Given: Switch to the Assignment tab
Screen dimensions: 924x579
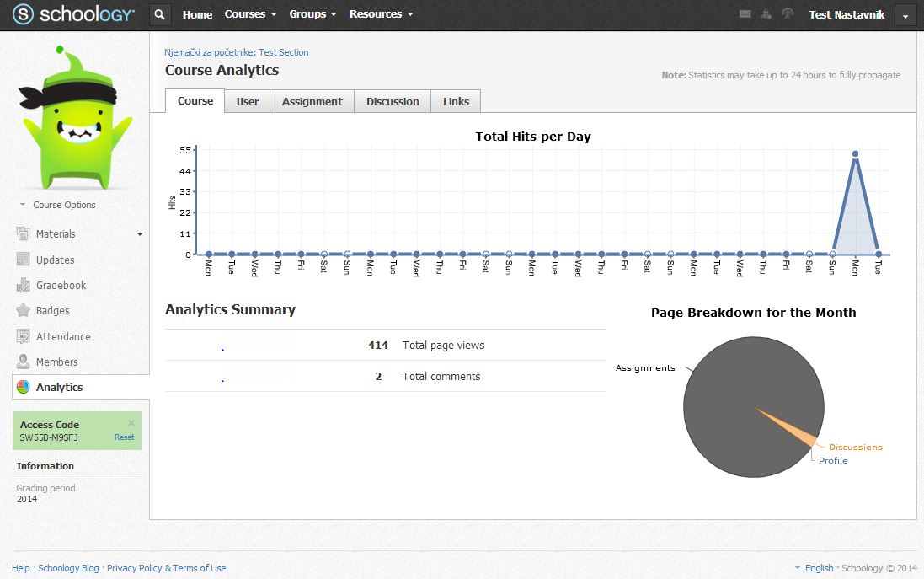Looking at the screenshot, I should pos(312,101).
